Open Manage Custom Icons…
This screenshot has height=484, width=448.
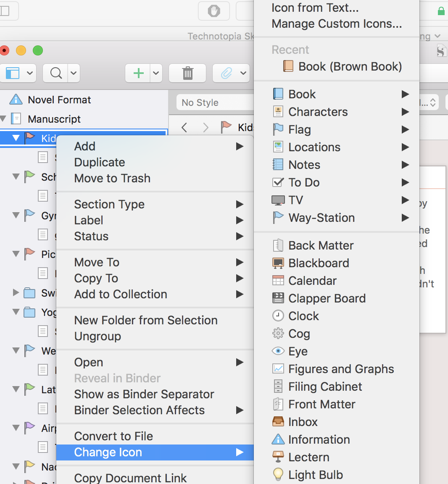click(337, 24)
